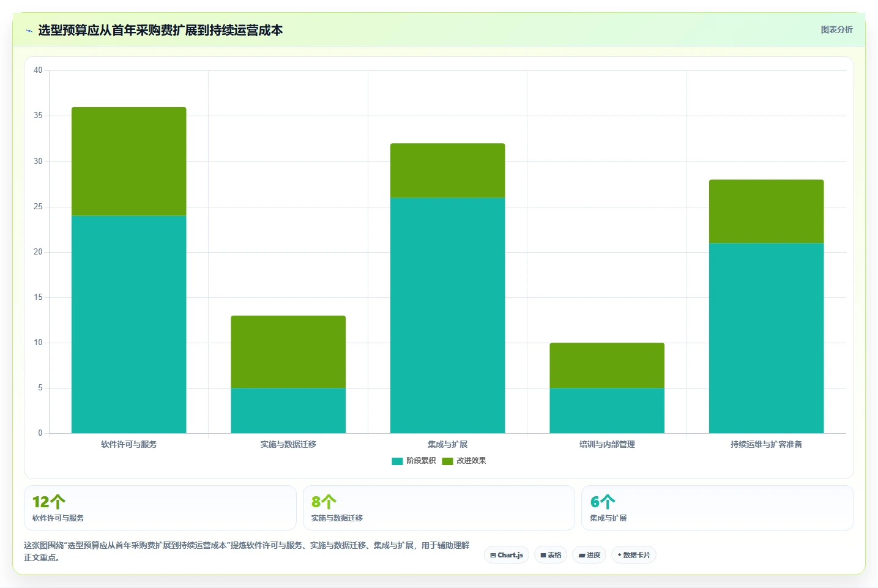Click the green 改进效果 legend color box
This screenshot has height=588, width=878.
pyautogui.click(x=447, y=461)
